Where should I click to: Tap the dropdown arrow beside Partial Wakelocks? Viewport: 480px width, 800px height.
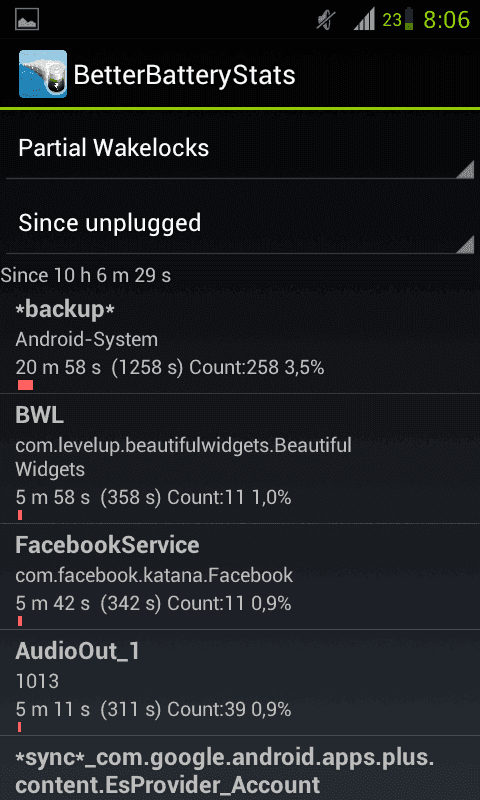465,169
